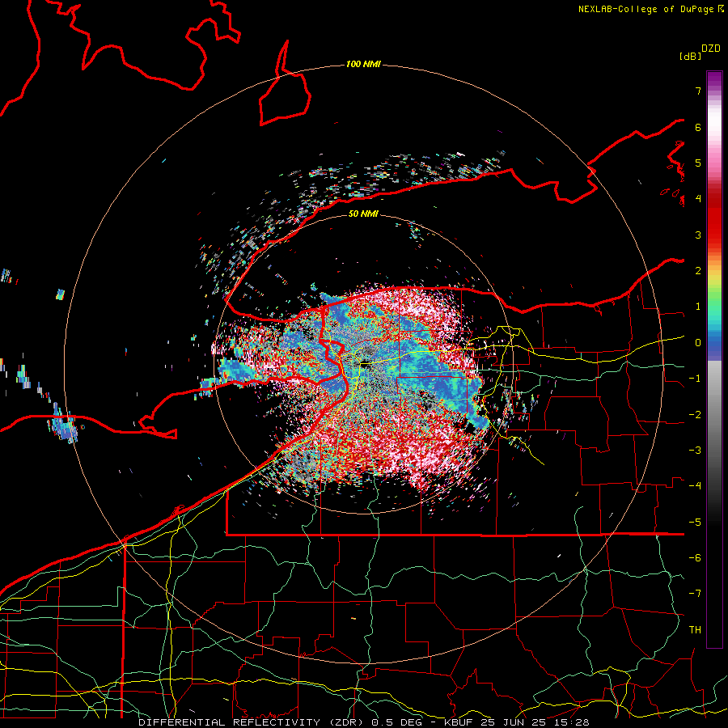Select the -4 dB scale label
The image size is (728, 728).
[x=695, y=486]
